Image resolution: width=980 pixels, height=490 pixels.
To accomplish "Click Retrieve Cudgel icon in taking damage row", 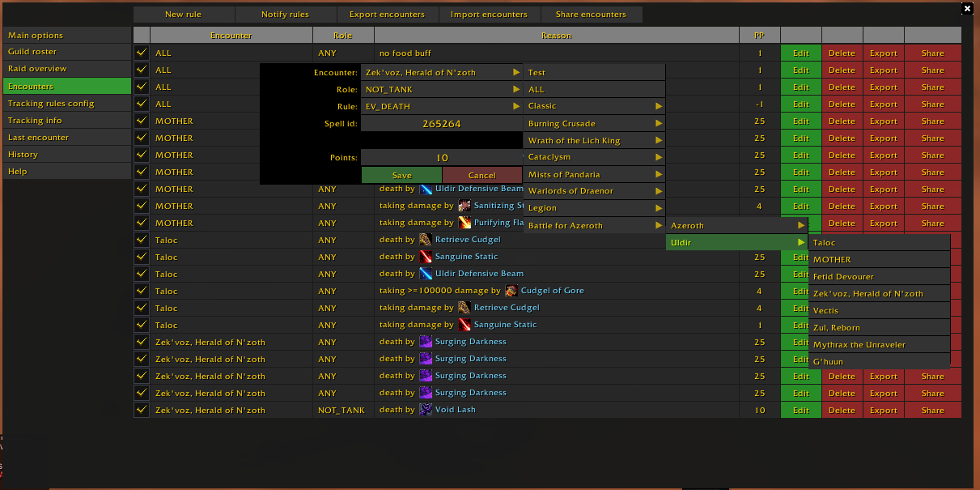I will (465, 308).
